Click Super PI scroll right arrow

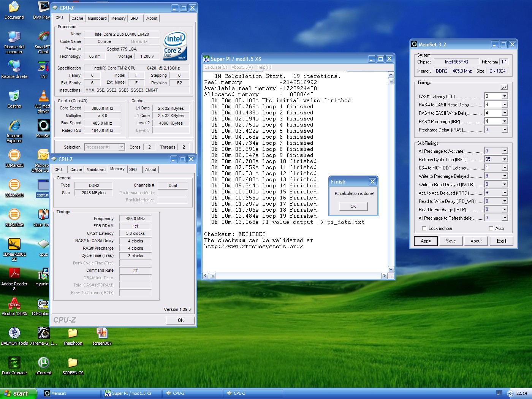point(384,276)
